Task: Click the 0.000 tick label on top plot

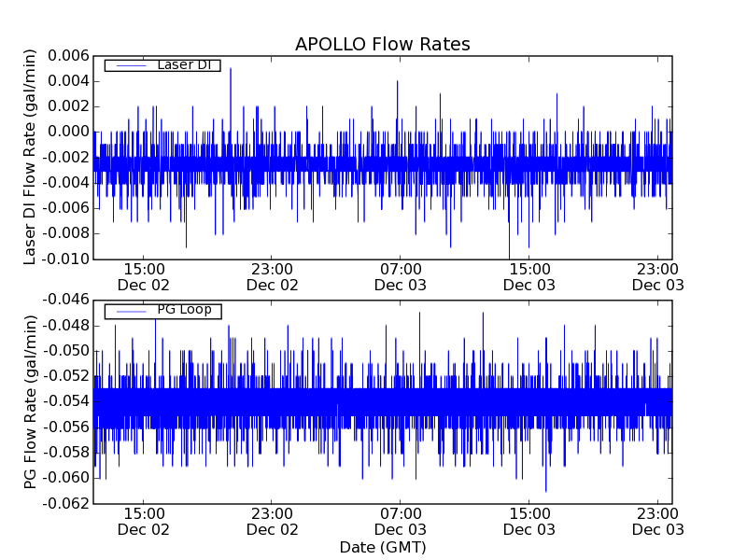Action: pos(68,132)
